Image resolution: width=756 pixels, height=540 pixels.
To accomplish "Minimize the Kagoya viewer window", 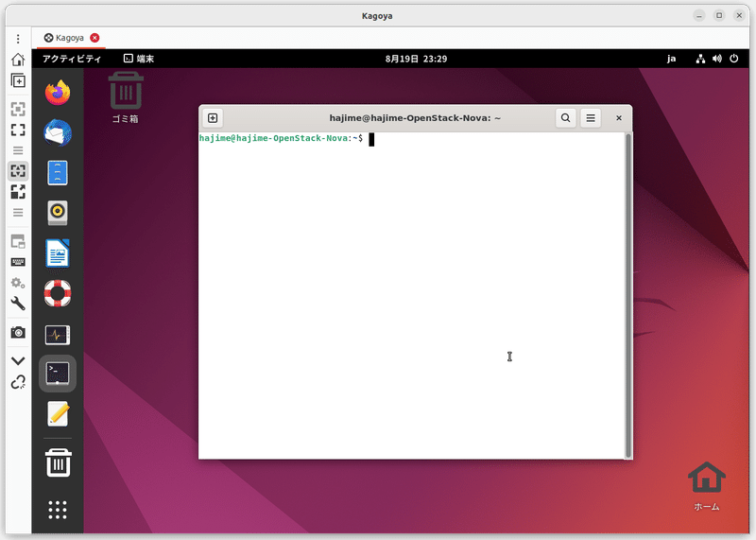I will 699,15.
